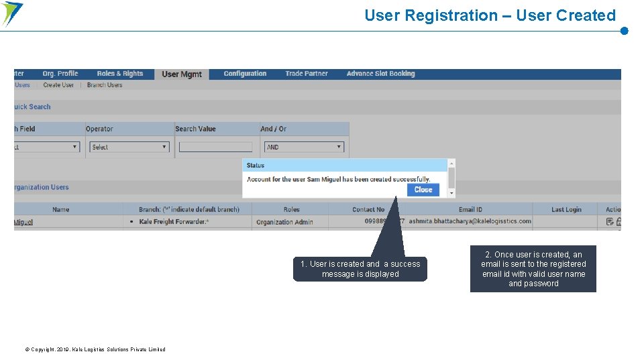The width and height of the screenshot is (644, 362).
Task: Click the Organization Users section heading
Action: [x=41, y=187]
